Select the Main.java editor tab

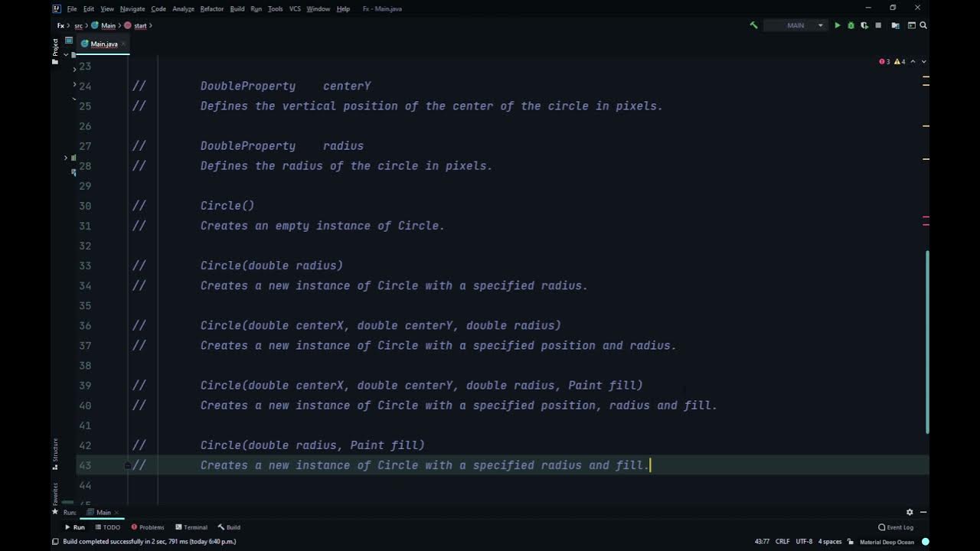point(103,44)
